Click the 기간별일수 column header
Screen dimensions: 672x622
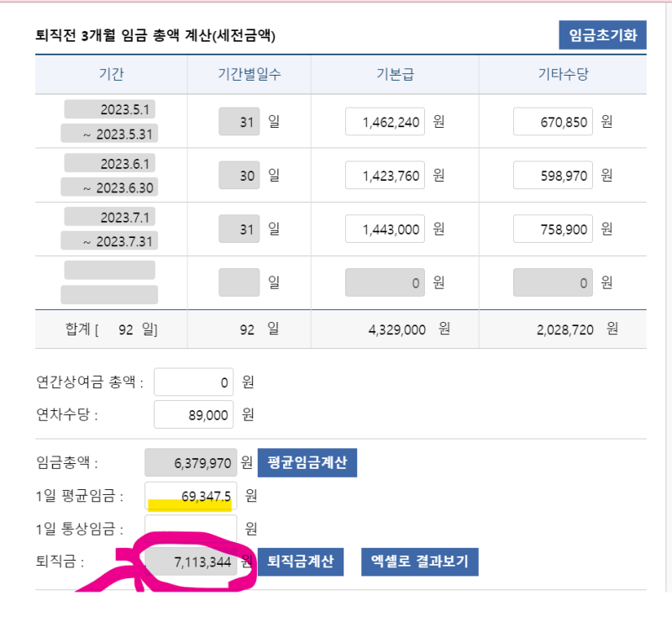click(x=249, y=74)
